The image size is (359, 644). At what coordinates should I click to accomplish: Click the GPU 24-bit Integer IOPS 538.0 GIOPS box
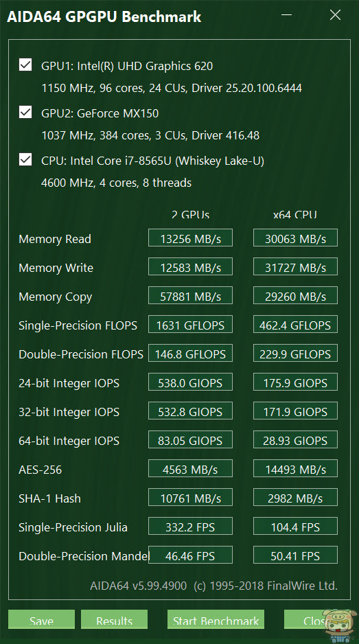coord(191,382)
